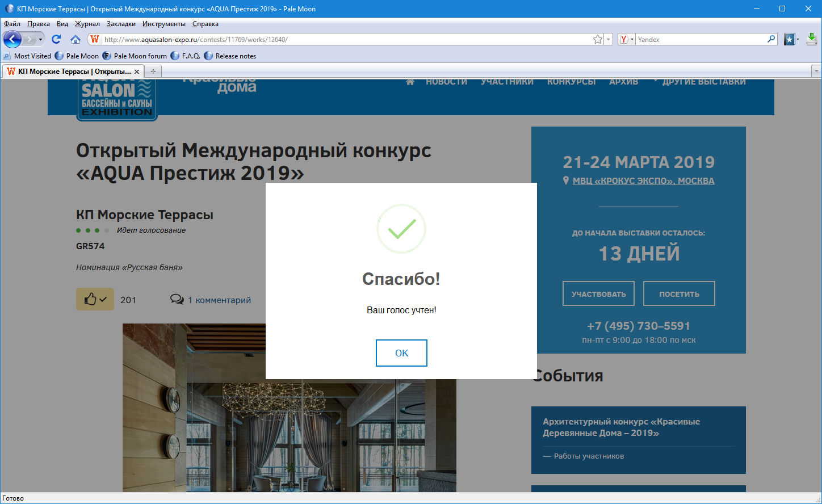
Task: Open the Вид menu
Action: (x=62, y=24)
